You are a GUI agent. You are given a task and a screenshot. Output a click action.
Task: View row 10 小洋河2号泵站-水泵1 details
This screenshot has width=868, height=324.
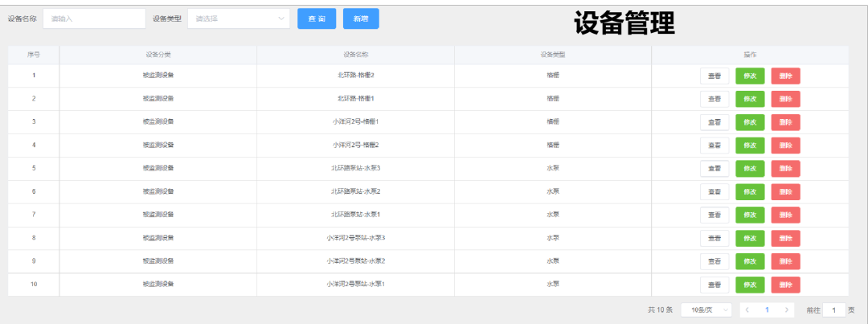(x=714, y=285)
